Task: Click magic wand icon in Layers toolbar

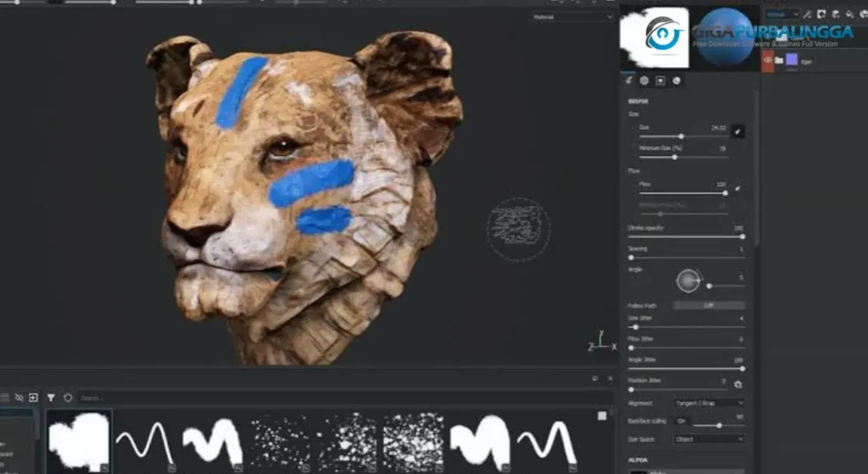Action: click(808, 14)
